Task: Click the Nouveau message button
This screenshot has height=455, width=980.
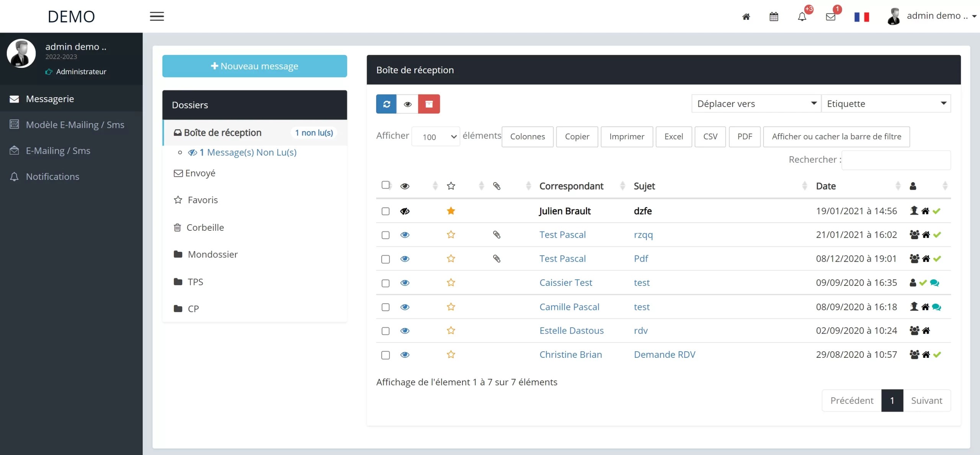Action: tap(255, 66)
